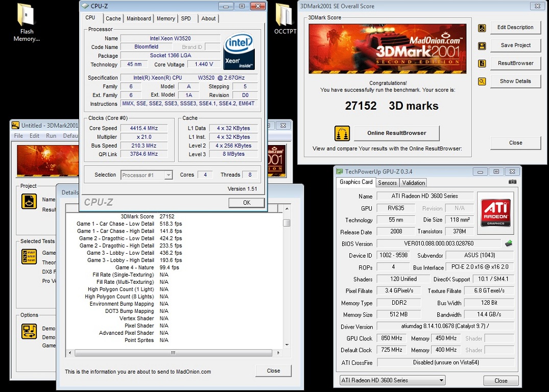Click the ATI Radeon logo in GPU-Z
549x392 pixels.
click(x=495, y=213)
